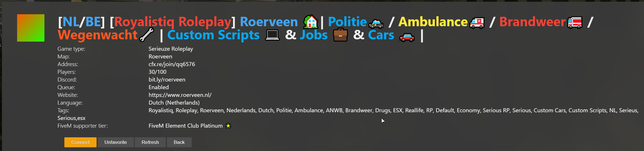
Task: Click the briefcase emoji after Jobs
Action: 340,35
